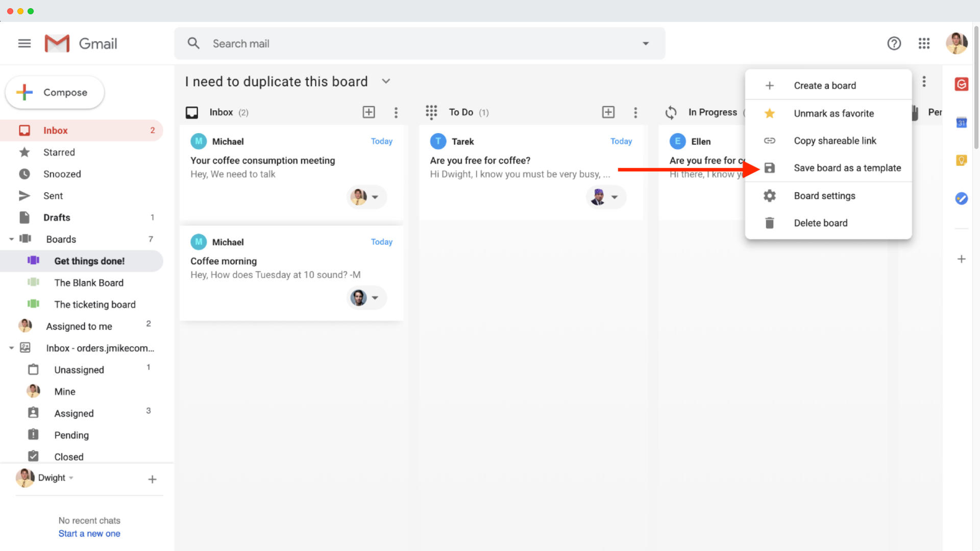Open the Coffee morning card
Screen dimensions: 980x551
tap(291, 273)
